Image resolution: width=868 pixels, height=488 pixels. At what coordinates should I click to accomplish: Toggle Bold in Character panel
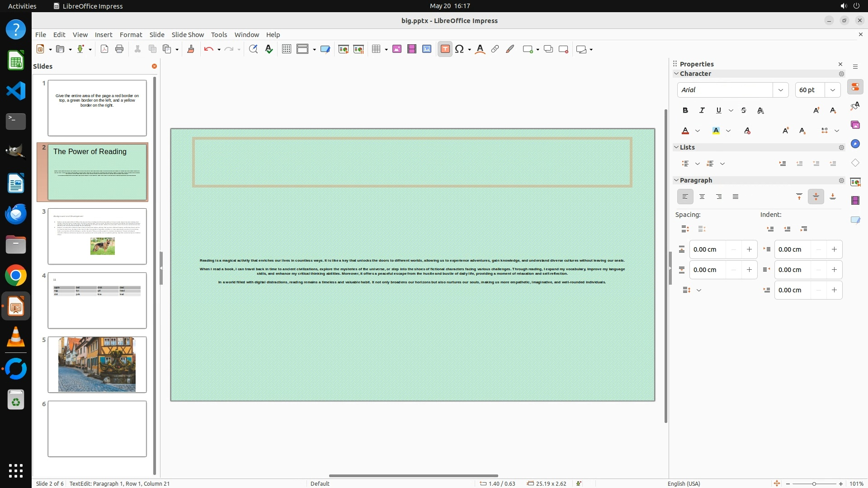pyautogui.click(x=685, y=110)
